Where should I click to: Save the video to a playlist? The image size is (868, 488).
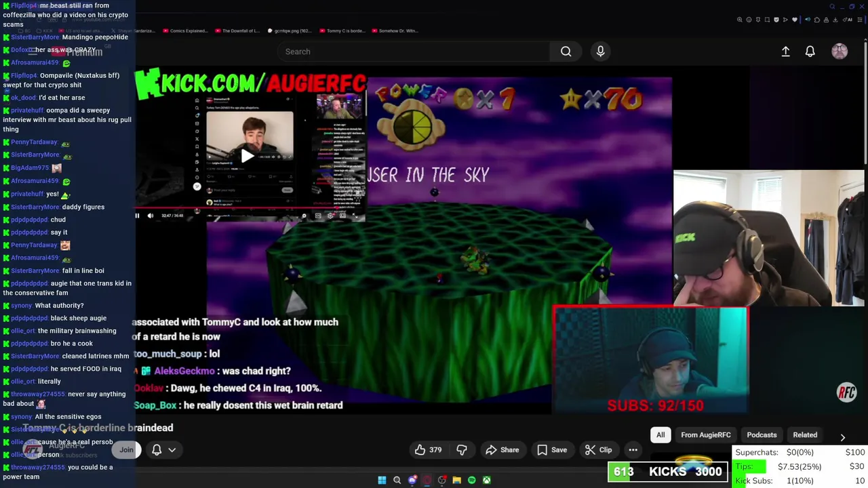552,449
